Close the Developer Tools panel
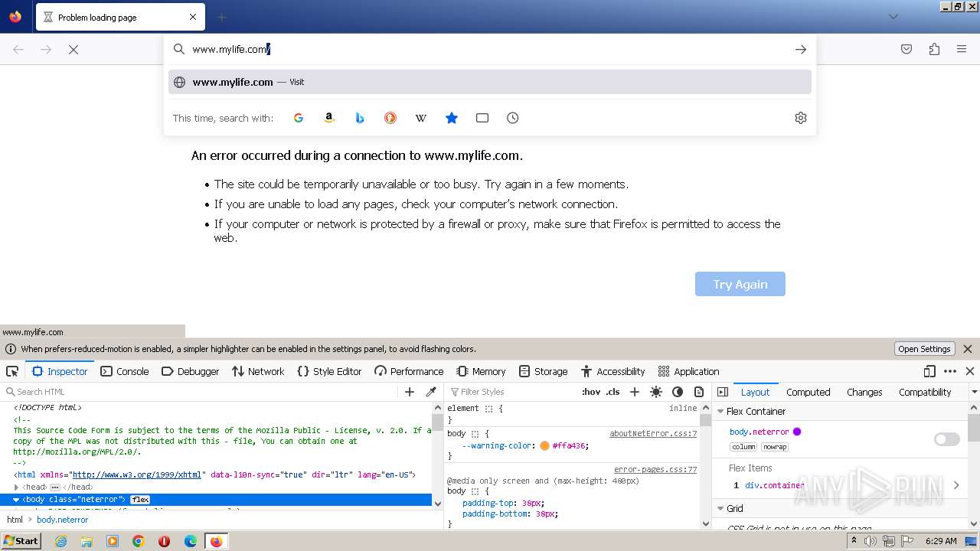The height and width of the screenshot is (551, 980). tap(970, 371)
